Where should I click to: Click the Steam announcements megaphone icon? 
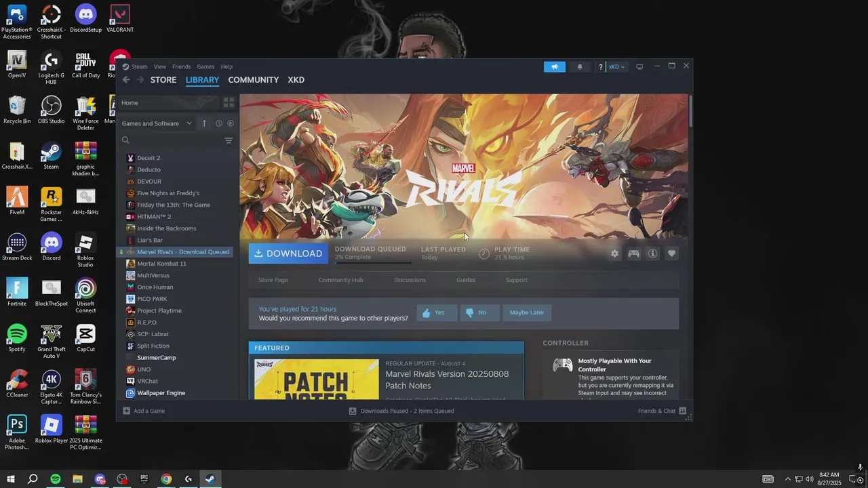554,66
